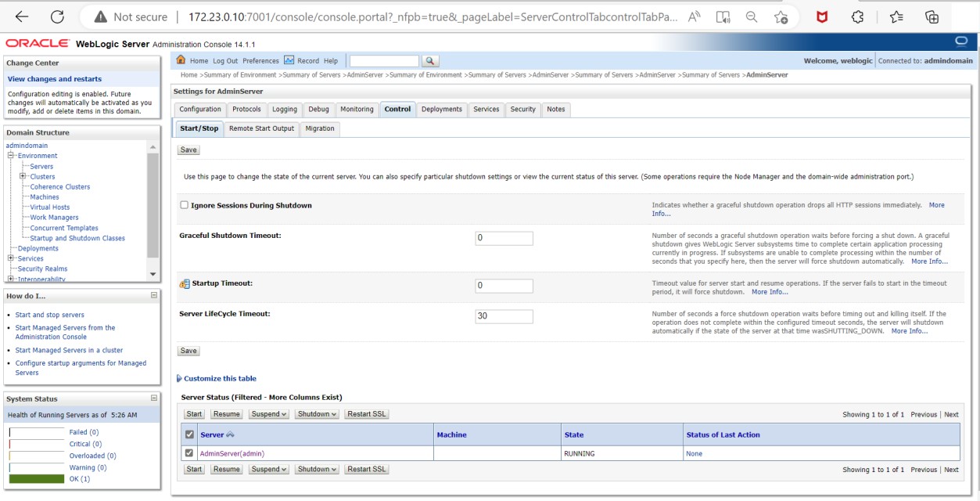Sort by the State column header
Screen dimensions: 980x501
pos(574,434)
